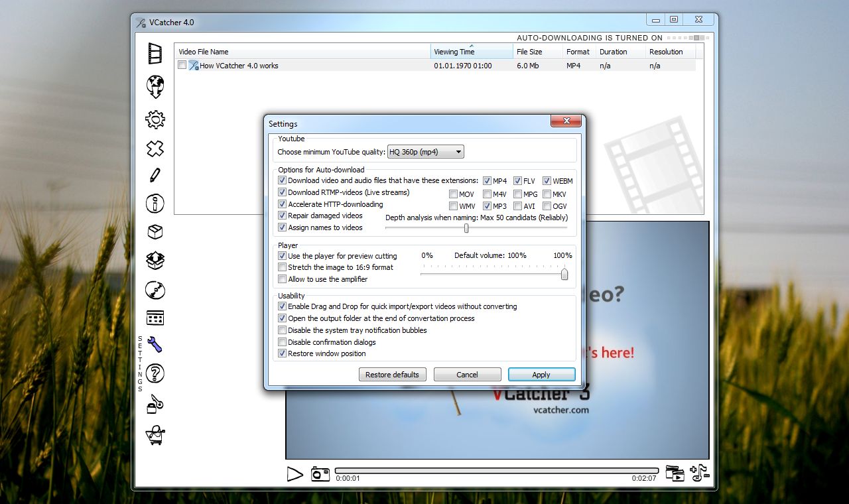Click the question mark help icon
Image resolution: width=849 pixels, height=504 pixels.
coord(155,373)
